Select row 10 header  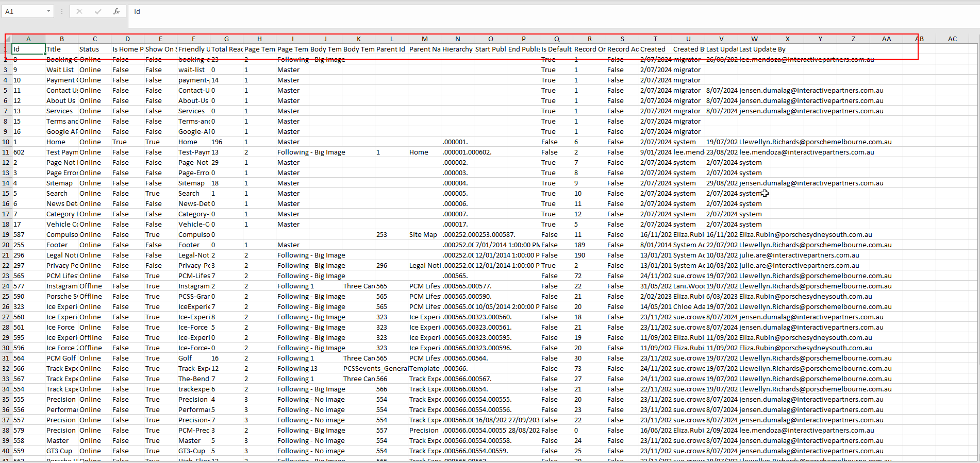point(6,142)
